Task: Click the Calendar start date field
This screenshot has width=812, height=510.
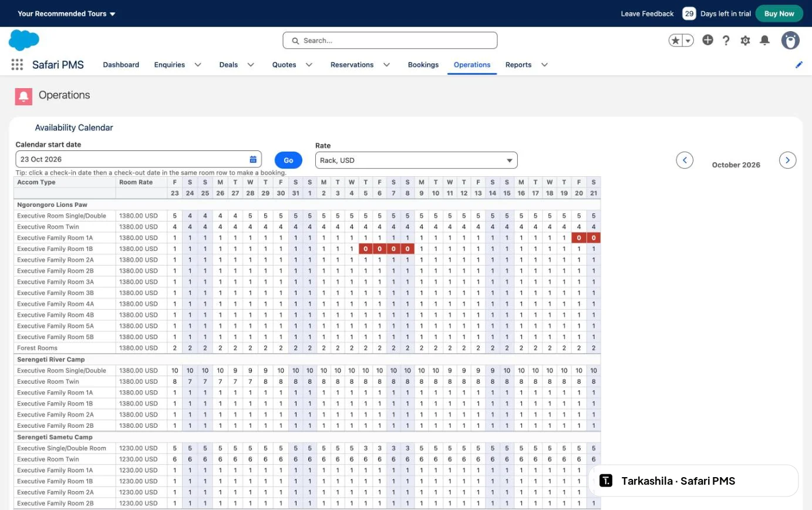Action: [x=139, y=159]
